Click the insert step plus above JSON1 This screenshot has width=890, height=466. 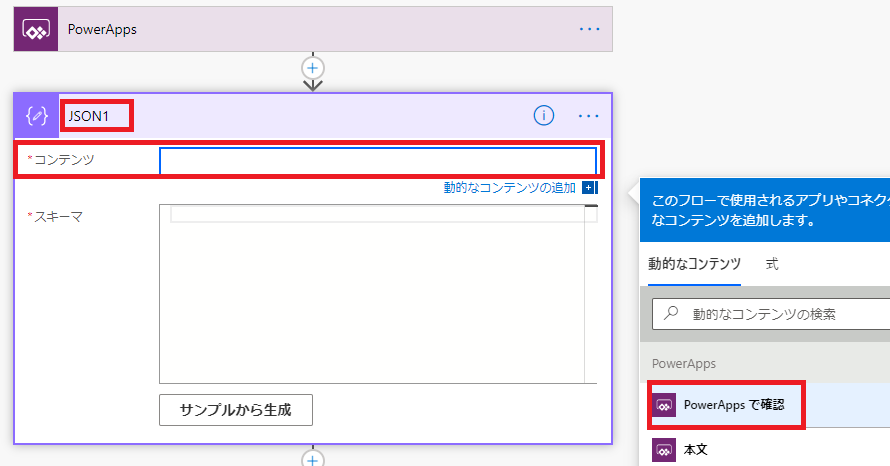coord(313,68)
